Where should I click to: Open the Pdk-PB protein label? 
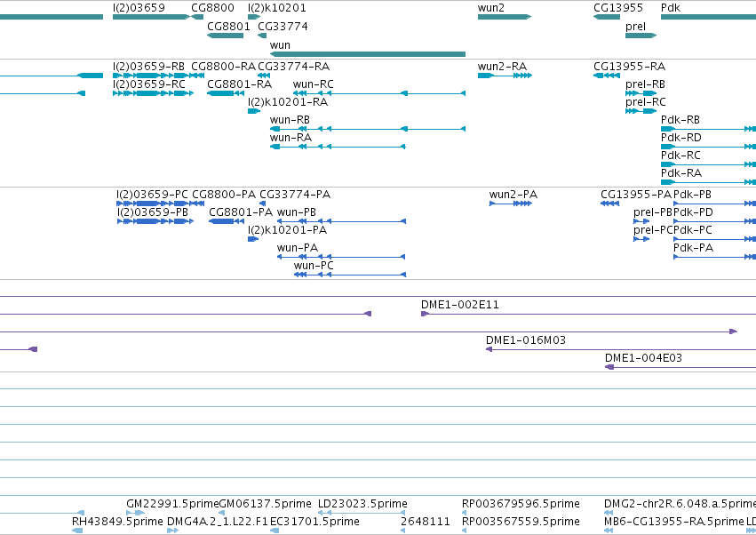(692, 195)
